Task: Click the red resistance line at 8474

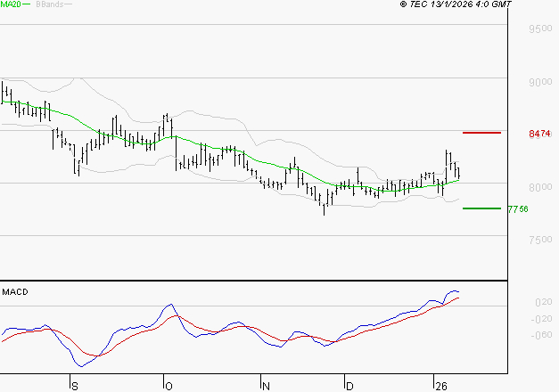Action: (x=481, y=133)
